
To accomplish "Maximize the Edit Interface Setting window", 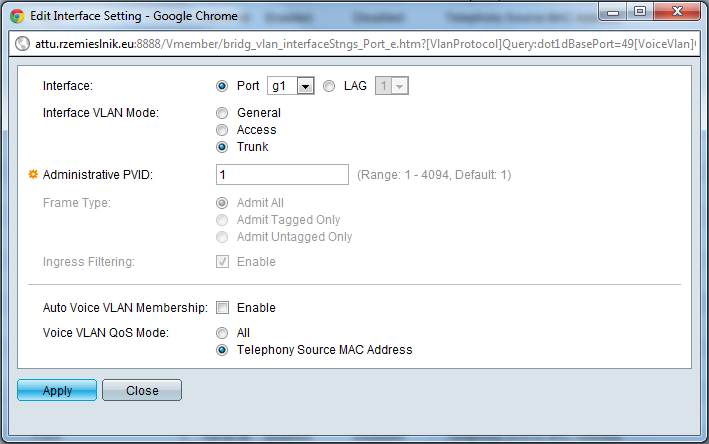I will click(x=640, y=12).
